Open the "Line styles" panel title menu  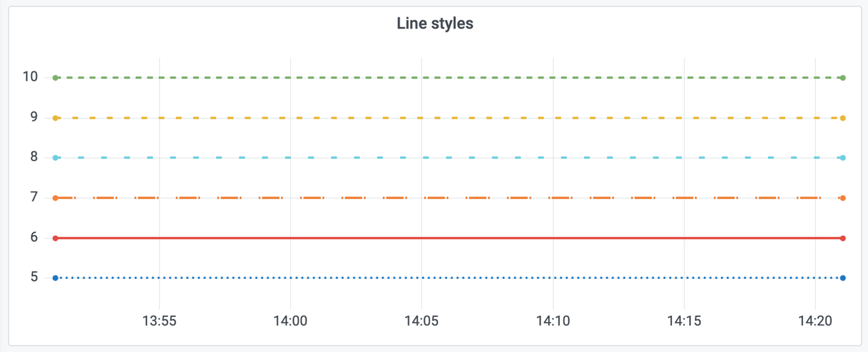click(435, 24)
